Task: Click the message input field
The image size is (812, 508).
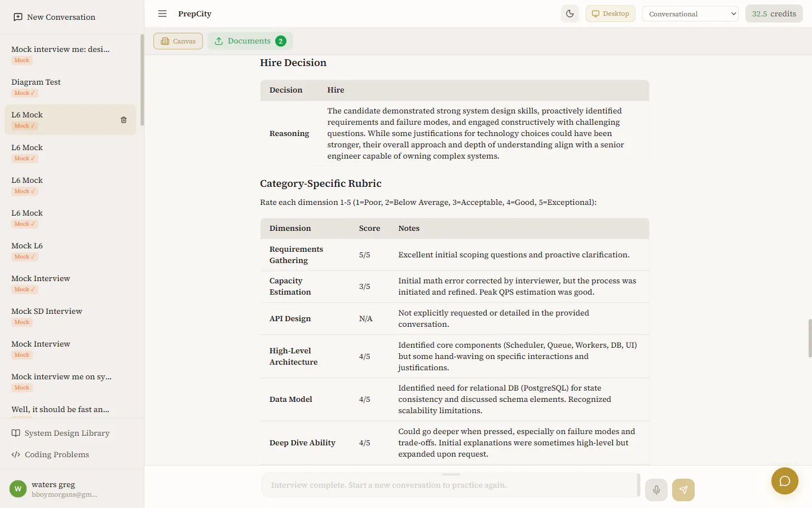Action: point(449,485)
